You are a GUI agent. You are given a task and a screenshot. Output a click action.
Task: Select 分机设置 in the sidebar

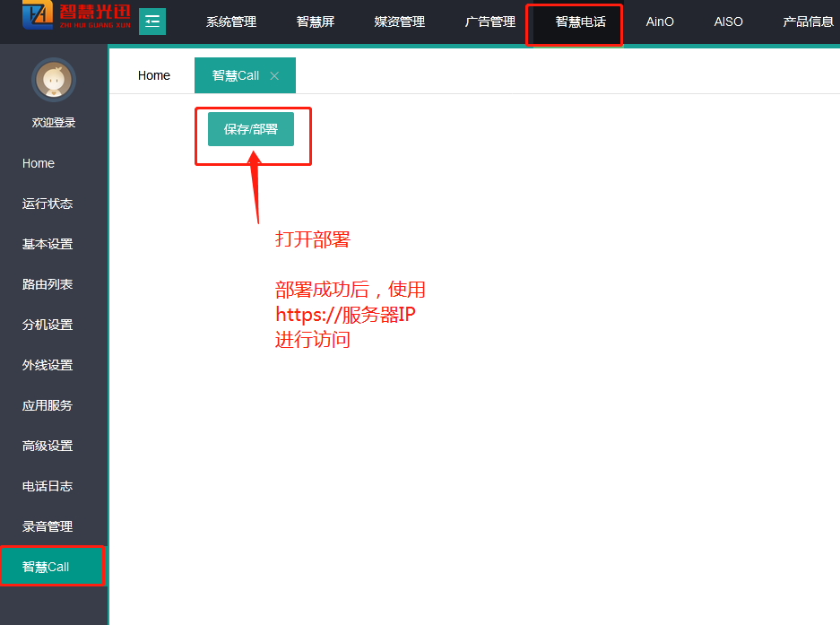[x=48, y=325]
